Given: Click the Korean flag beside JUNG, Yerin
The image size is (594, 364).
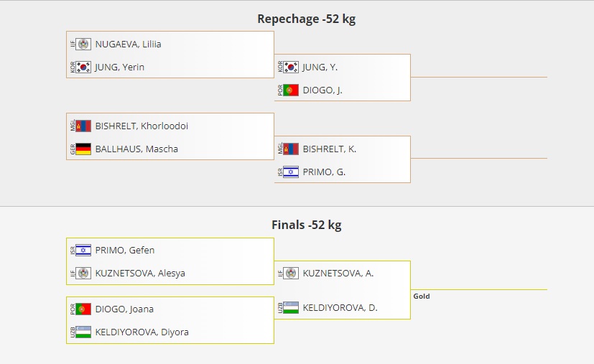Looking at the screenshot, I should click(83, 67).
